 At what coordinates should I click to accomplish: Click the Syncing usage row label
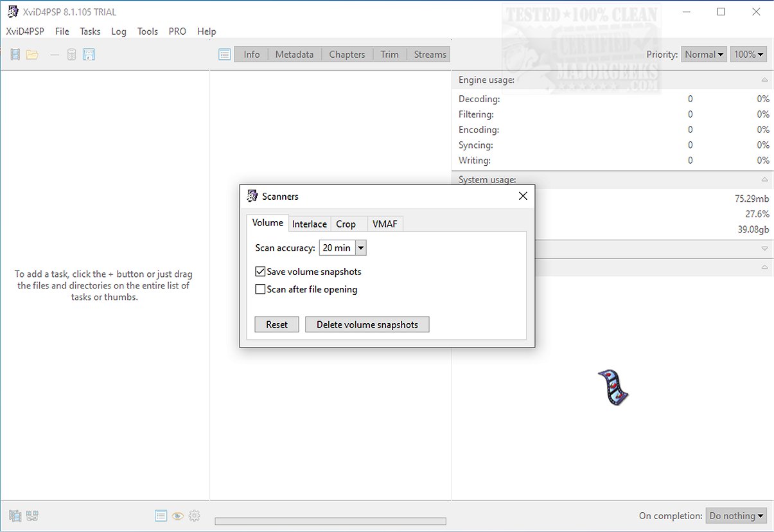pyautogui.click(x=475, y=145)
